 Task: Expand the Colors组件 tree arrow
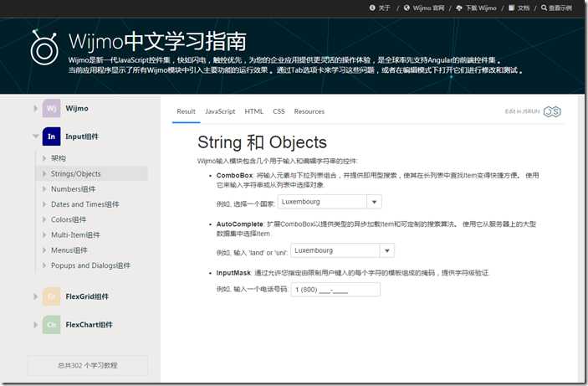pos(43,219)
